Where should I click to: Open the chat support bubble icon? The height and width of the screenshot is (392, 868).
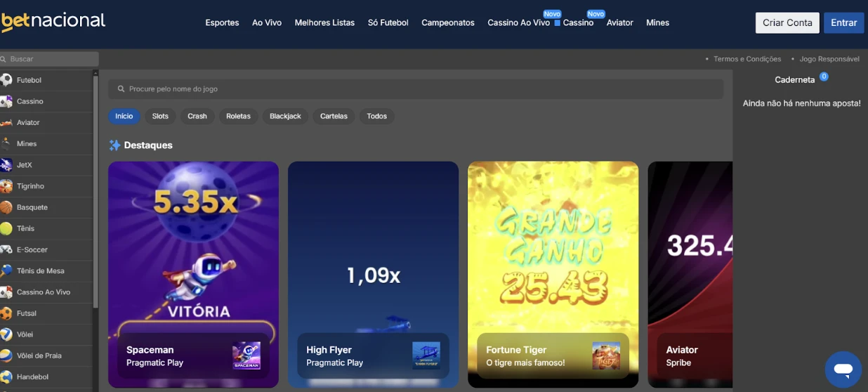click(x=843, y=370)
